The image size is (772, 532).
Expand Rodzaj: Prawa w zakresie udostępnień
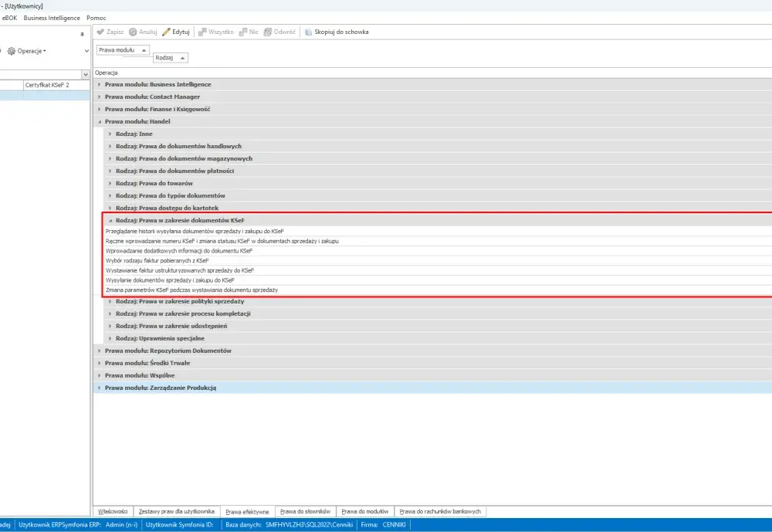(x=110, y=326)
